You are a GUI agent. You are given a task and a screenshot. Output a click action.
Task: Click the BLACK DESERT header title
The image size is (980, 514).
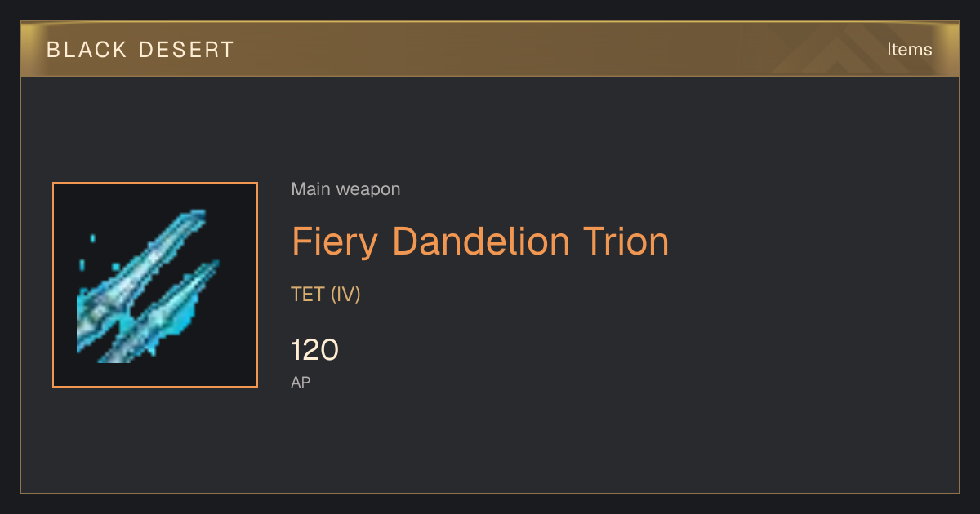click(x=140, y=50)
